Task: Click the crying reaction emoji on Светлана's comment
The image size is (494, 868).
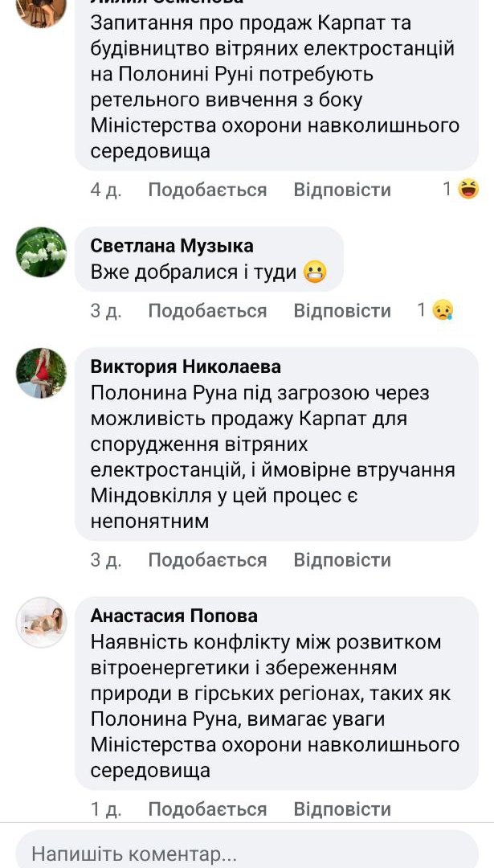Action: tap(443, 310)
